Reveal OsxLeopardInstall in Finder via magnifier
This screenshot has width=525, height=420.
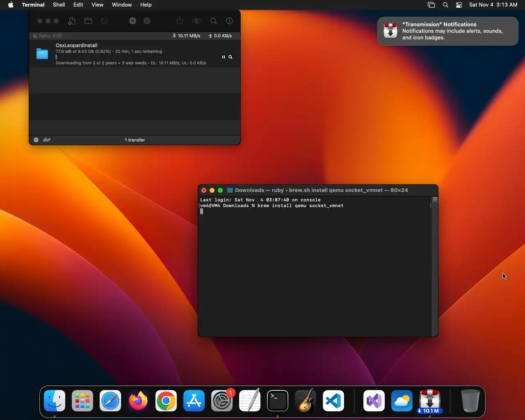pyautogui.click(x=231, y=57)
